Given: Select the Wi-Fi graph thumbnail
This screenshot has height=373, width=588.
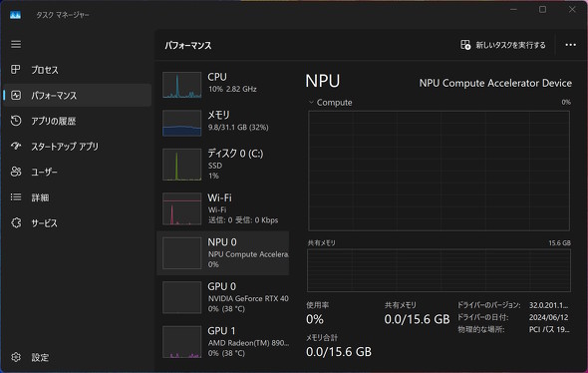Looking at the screenshot, I should click(181, 209).
